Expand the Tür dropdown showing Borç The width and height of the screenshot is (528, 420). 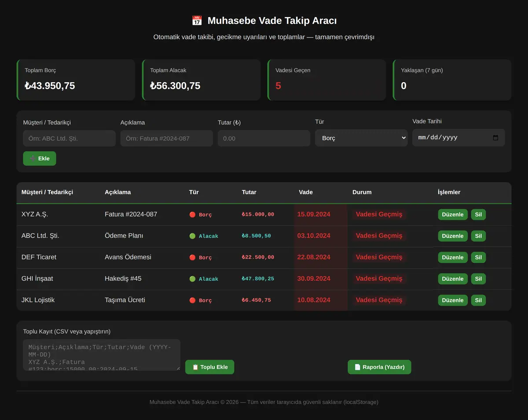pyautogui.click(x=361, y=138)
